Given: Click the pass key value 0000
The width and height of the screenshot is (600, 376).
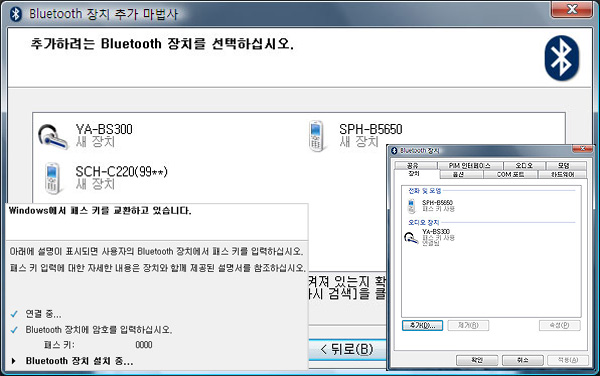Looking at the screenshot, I should click(144, 345).
